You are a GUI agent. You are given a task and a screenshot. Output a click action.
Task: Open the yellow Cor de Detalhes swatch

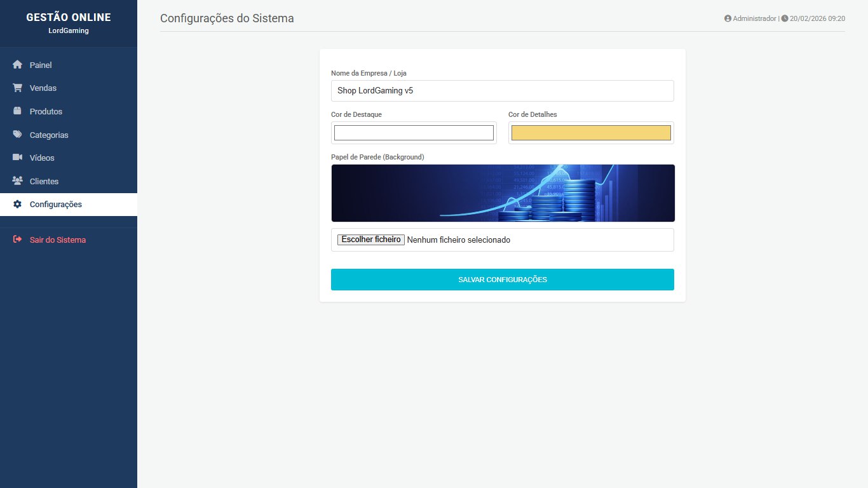pos(591,133)
